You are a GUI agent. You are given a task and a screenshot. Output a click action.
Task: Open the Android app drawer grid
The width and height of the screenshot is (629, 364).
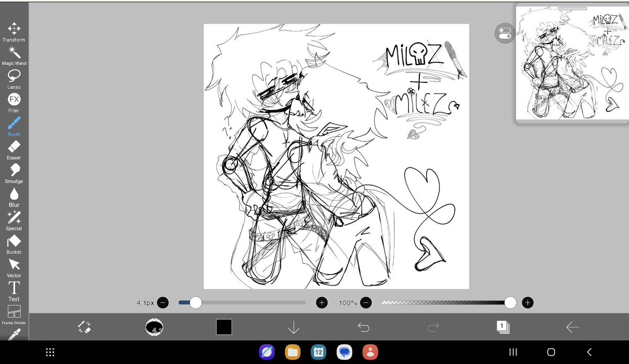point(50,352)
